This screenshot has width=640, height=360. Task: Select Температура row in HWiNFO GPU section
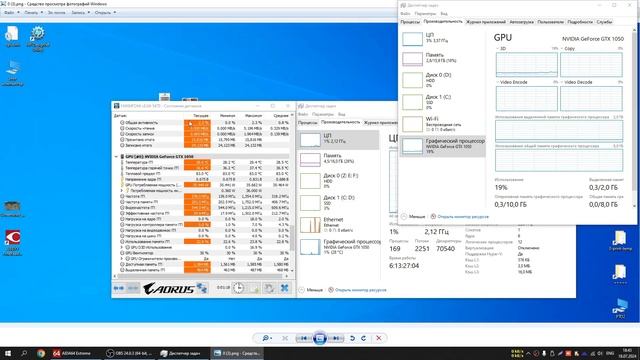point(203,162)
